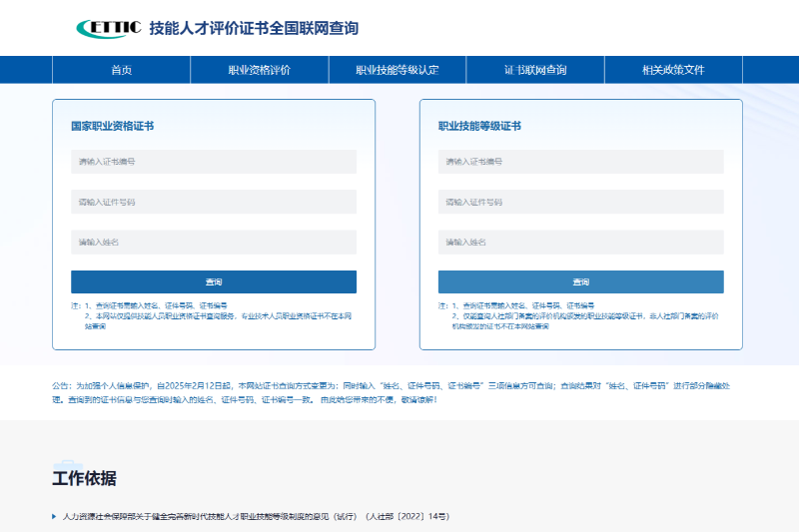Viewport: 799px width, 532px height.
Task: Open the 职业技能等级认定 menu item
Action: pyautogui.click(x=398, y=70)
